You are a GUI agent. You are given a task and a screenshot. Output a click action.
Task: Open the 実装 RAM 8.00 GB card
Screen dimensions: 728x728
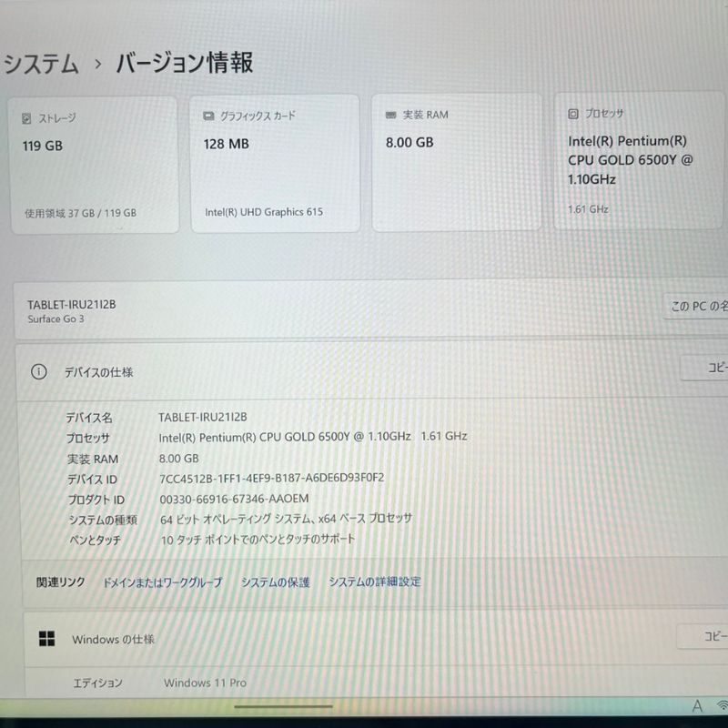[457, 162]
